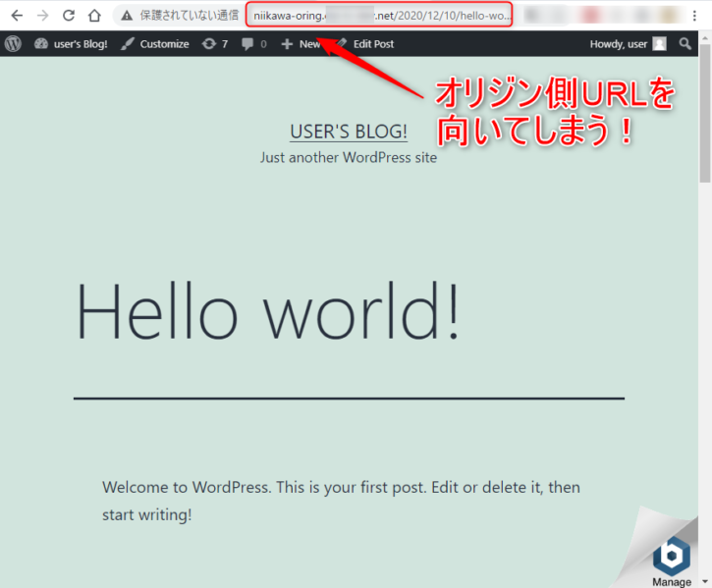
Task: Open the 7 pending updates icon
Action: tap(209, 44)
